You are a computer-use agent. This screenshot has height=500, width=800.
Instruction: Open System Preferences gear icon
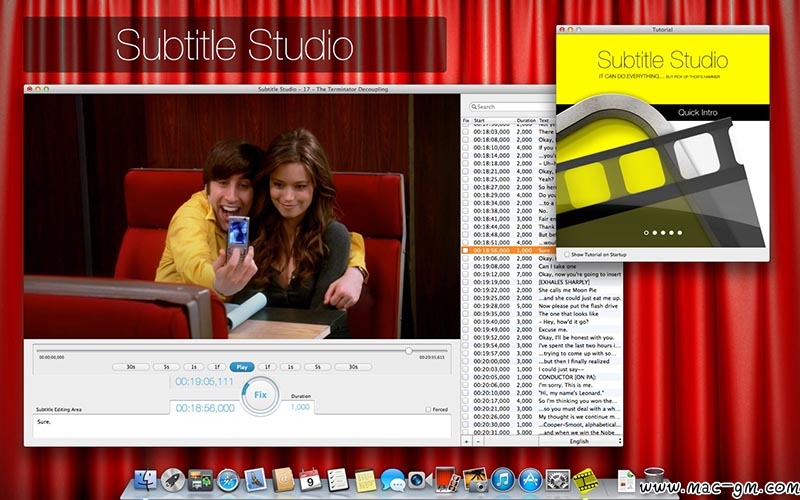[x=558, y=480]
